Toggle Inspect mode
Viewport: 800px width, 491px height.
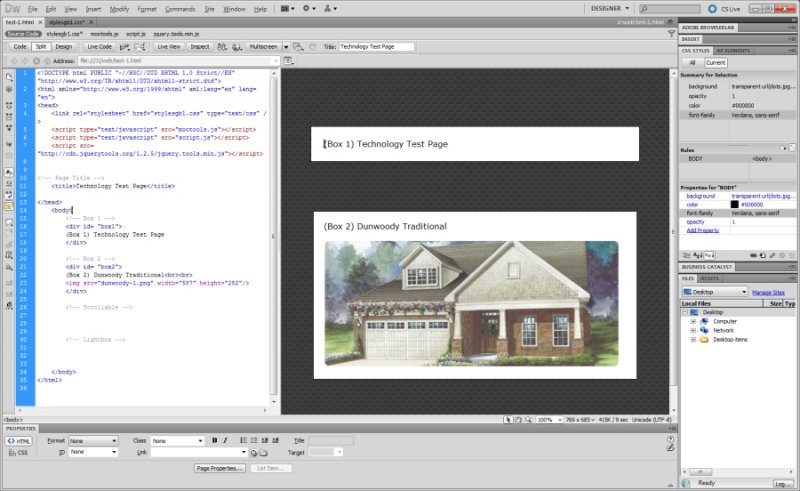coord(200,46)
